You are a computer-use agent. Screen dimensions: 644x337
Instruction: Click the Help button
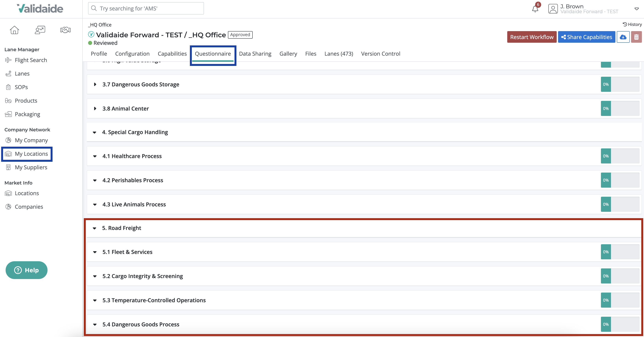click(x=26, y=270)
